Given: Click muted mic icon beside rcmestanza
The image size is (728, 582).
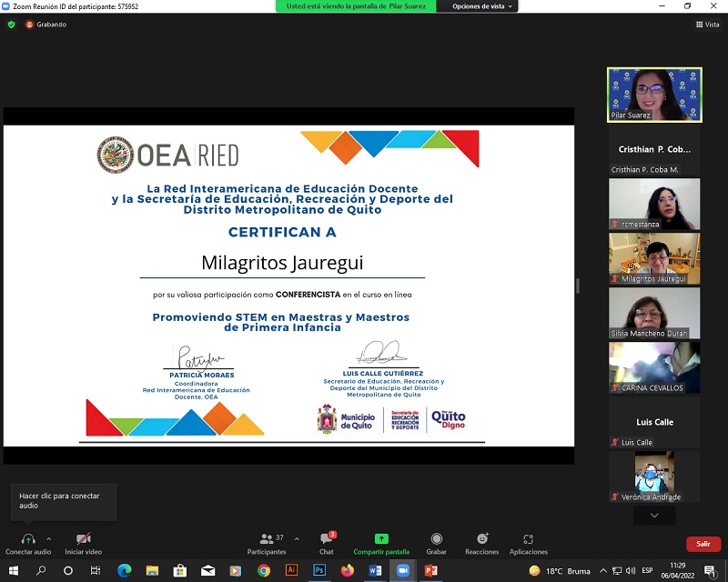Looking at the screenshot, I should pos(615,225).
